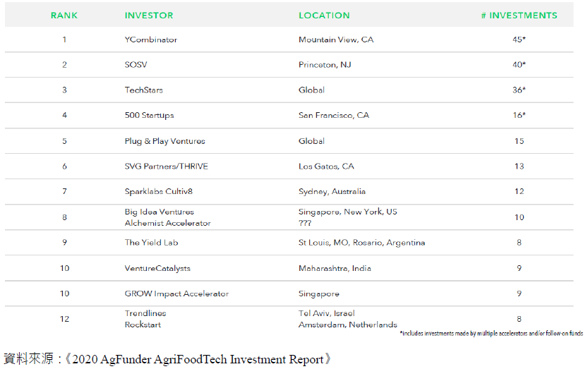Click the 15 investments value
This screenshot has width=588, height=369.
click(x=520, y=141)
